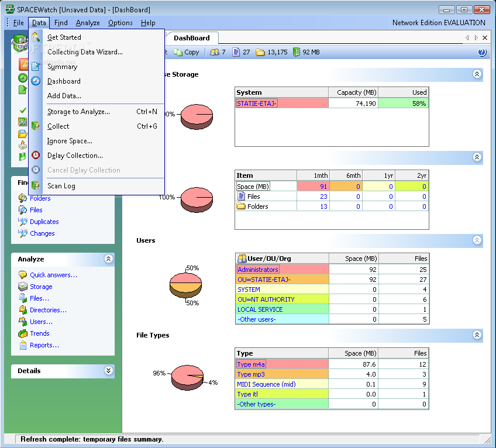Close the DashBoard tab with X
Screen dimensions: 496x448
[485, 37]
